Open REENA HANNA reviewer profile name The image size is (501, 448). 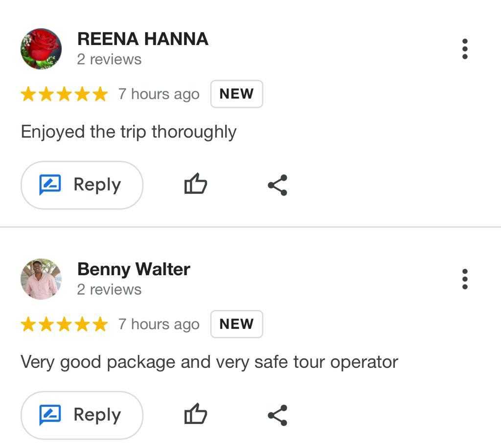pyautogui.click(x=143, y=39)
